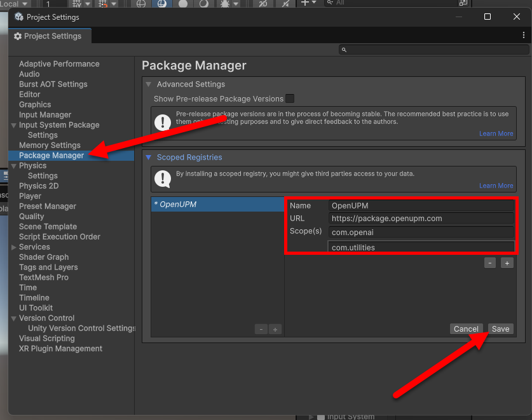
Task: Open the Local handle mode dropdown in the toolbar
Action: (15, 4)
